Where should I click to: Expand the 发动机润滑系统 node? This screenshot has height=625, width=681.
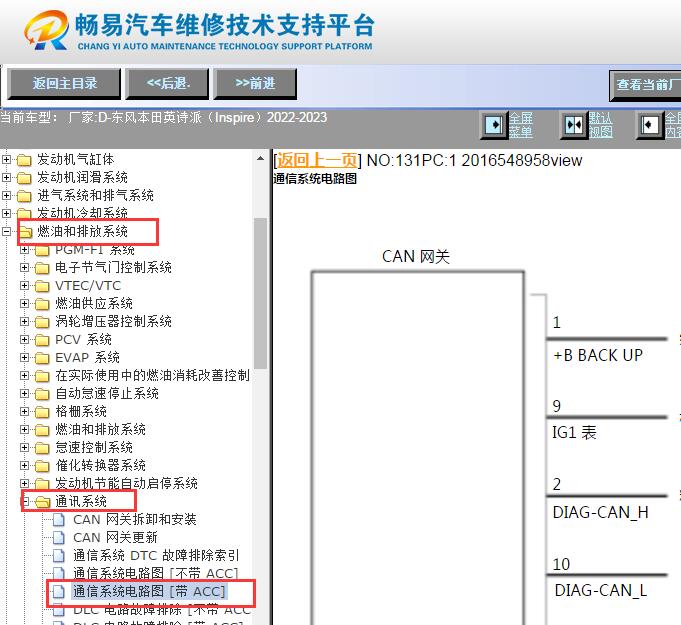pos(8,178)
